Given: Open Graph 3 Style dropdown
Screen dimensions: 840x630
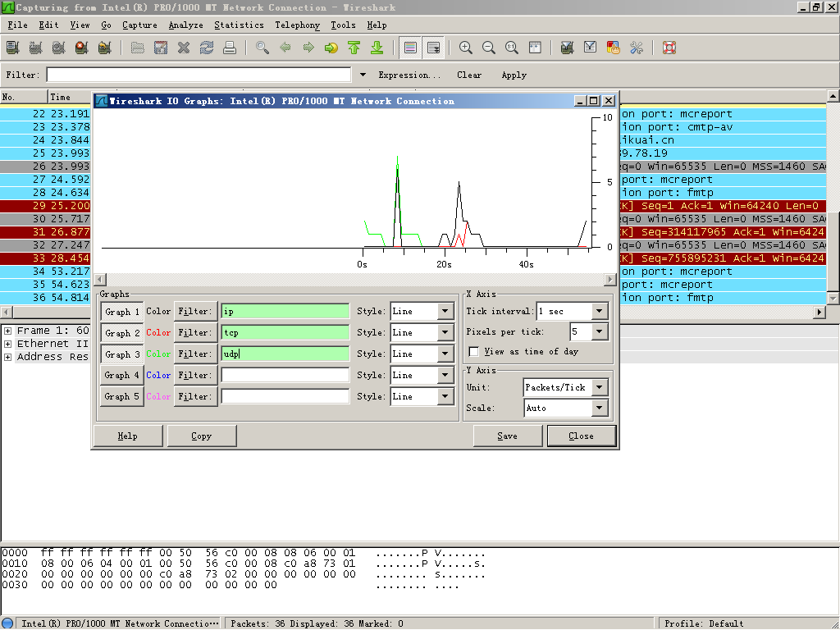Looking at the screenshot, I should pyautogui.click(x=445, y=354).
